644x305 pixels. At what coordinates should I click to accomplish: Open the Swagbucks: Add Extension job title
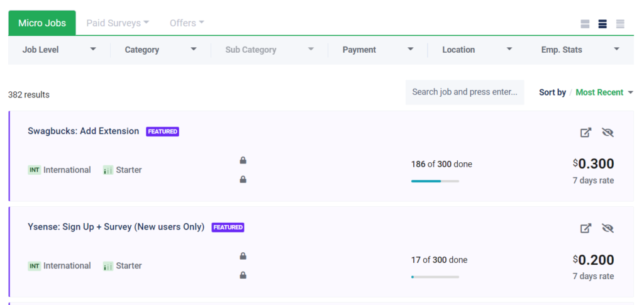click(84, 131)
